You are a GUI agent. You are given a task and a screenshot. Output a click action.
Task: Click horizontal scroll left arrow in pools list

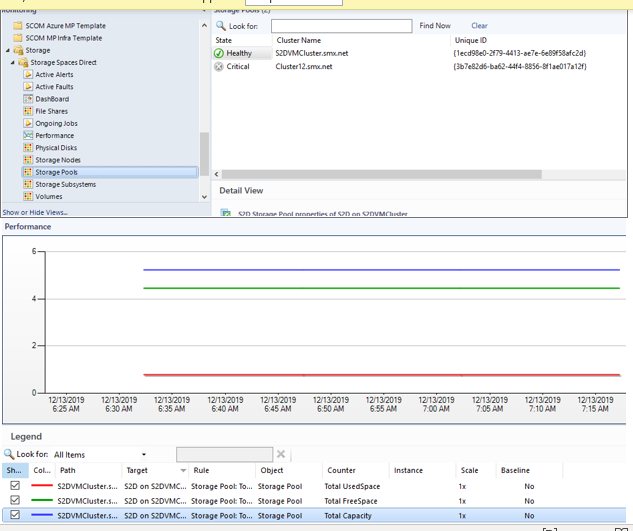click(217, 174)
